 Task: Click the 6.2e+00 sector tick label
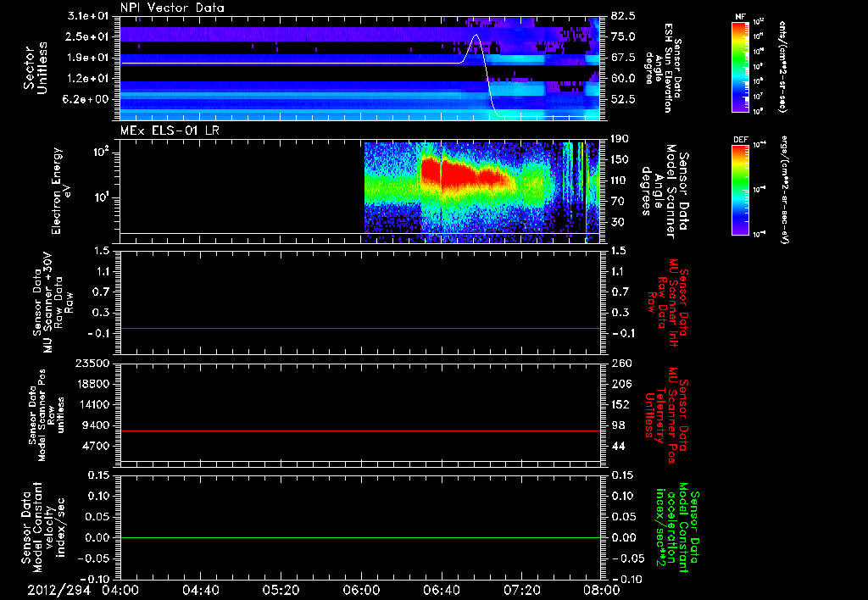tap(87, 99)
